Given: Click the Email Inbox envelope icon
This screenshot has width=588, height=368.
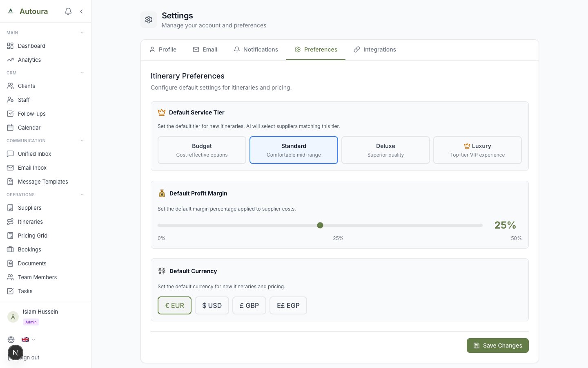Looking at the screenshot, I should pos(10,168).
